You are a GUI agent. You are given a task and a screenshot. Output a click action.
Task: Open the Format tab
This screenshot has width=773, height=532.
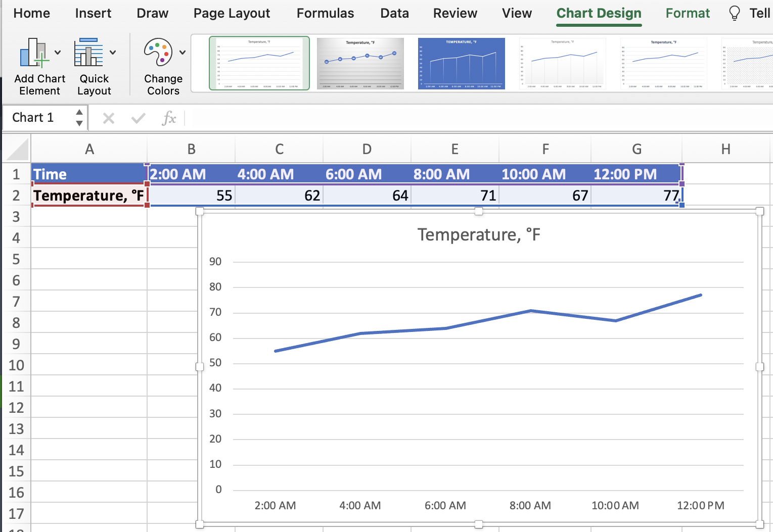click(x=687, y=13)
